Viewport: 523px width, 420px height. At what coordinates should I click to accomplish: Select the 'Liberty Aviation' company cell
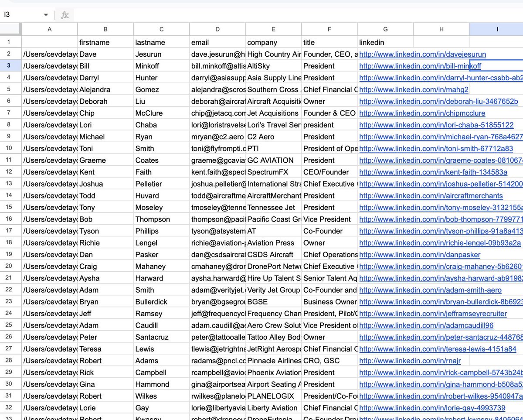(273, 407)
